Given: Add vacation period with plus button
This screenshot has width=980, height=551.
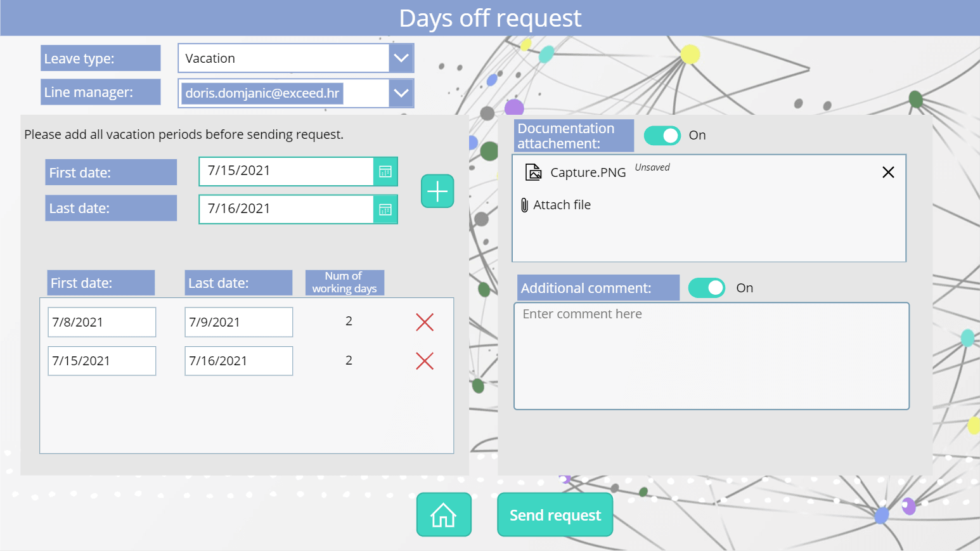Looking at the screenshot, I should tap(437, 191).
